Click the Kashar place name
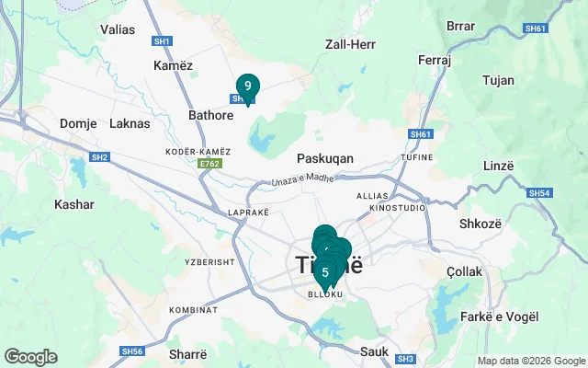 pyautogui.click(x=74, y=204)
